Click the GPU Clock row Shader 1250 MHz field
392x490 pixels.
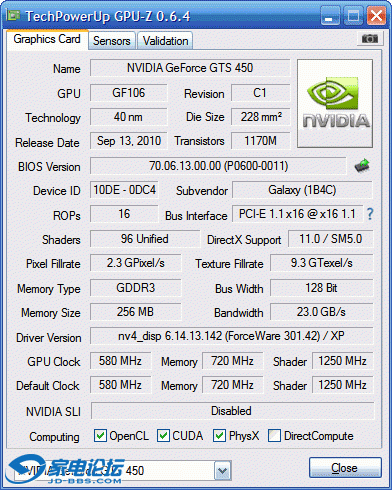point(342,361)
